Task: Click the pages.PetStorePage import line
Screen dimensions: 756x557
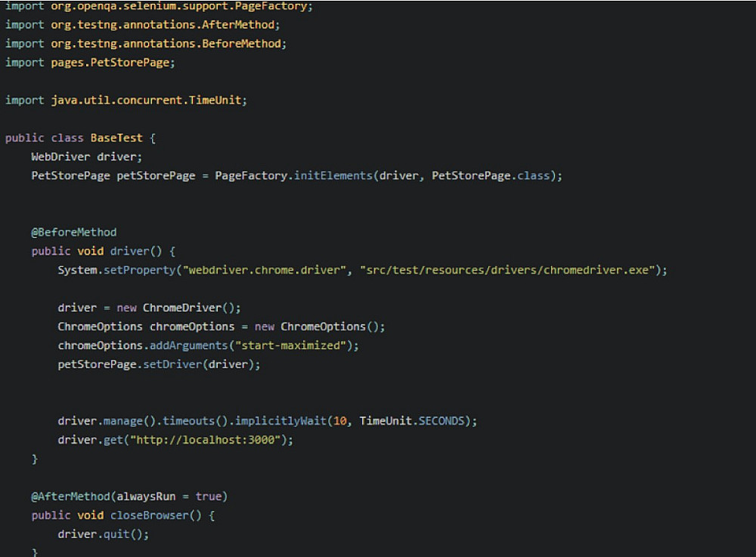Action: (90, 63)
